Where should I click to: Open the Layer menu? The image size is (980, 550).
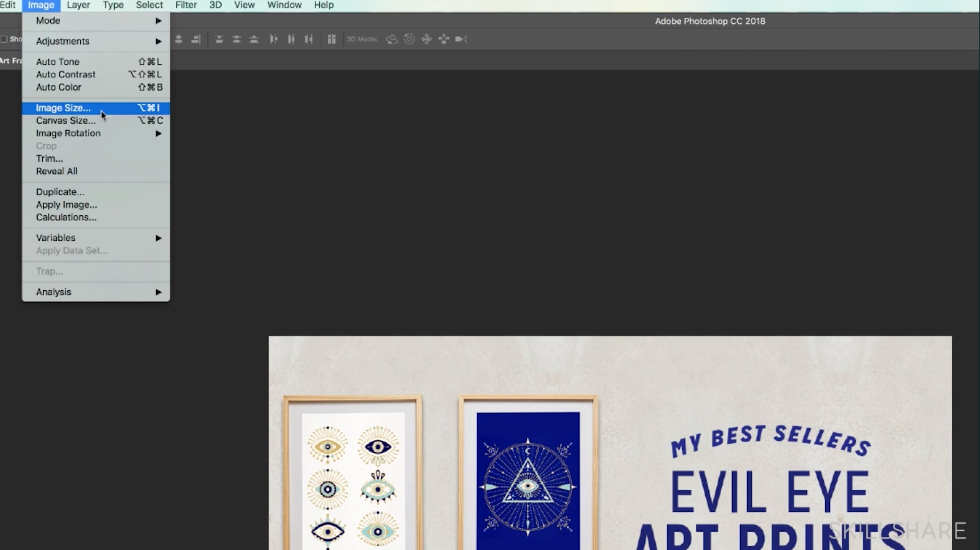[x=78, y=5]
